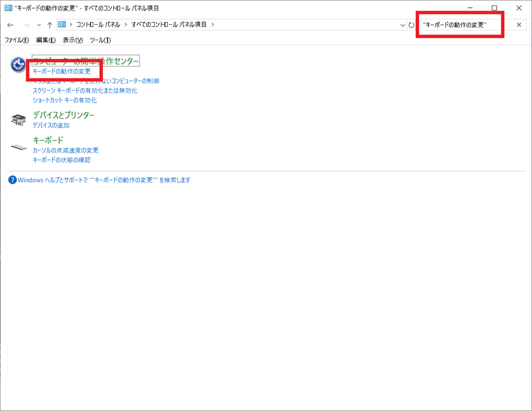Click the Keyboard icon
This screenshot has width=532, height=411.
tap(19, 147)
